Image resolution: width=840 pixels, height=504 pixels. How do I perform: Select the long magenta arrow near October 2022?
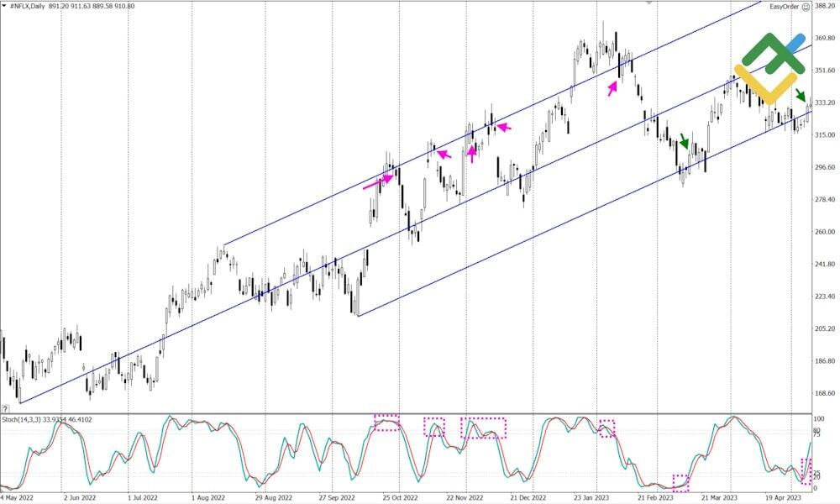pos(378,181)
